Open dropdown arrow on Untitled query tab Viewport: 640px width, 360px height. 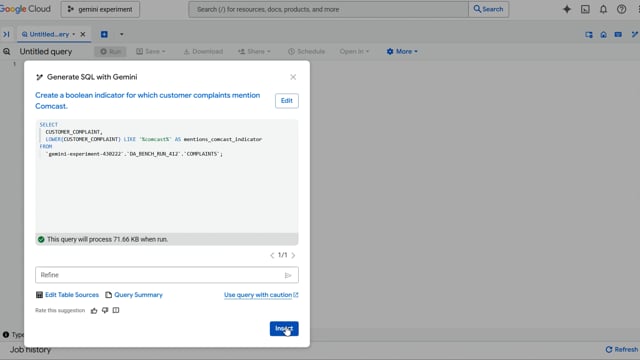pyautogui.click(x=74, y=34)
